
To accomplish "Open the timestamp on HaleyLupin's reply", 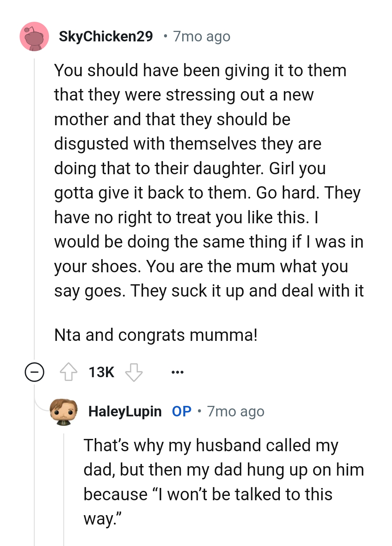I will coord(236,411).
